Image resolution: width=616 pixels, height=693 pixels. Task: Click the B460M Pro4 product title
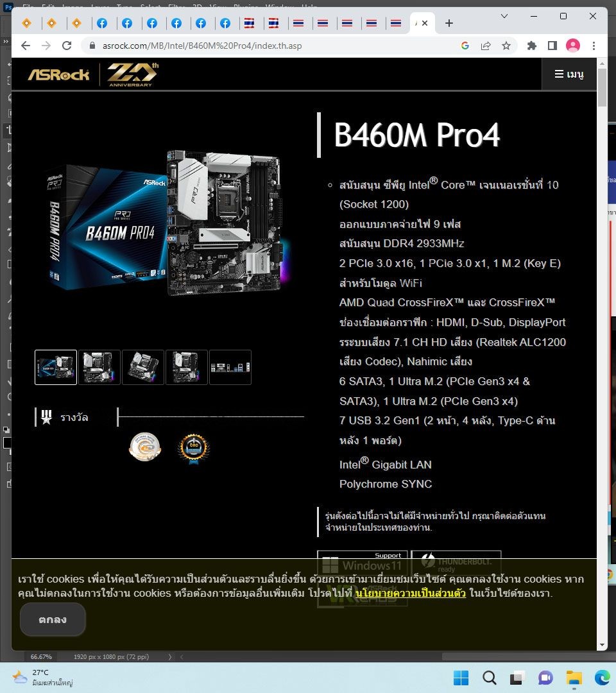click(416, 135)
